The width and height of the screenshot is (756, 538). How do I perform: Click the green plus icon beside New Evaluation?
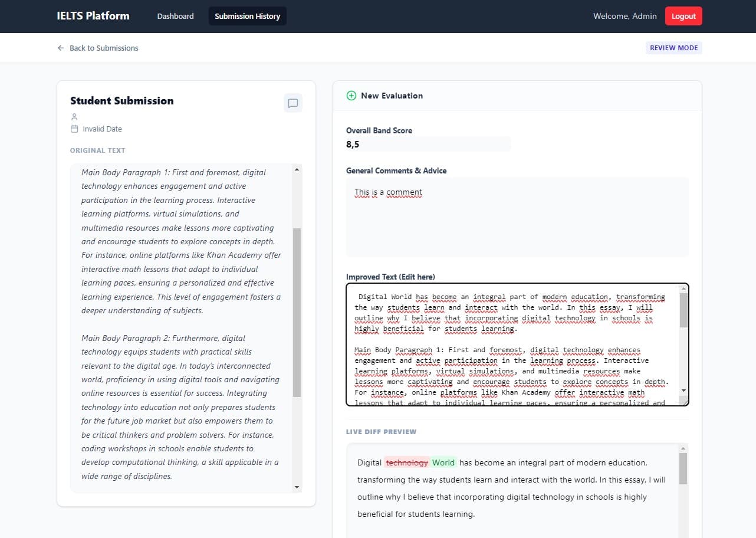[351, 96]
